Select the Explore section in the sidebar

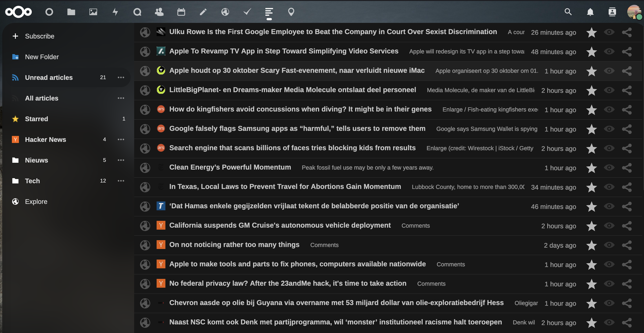(36, 201)
